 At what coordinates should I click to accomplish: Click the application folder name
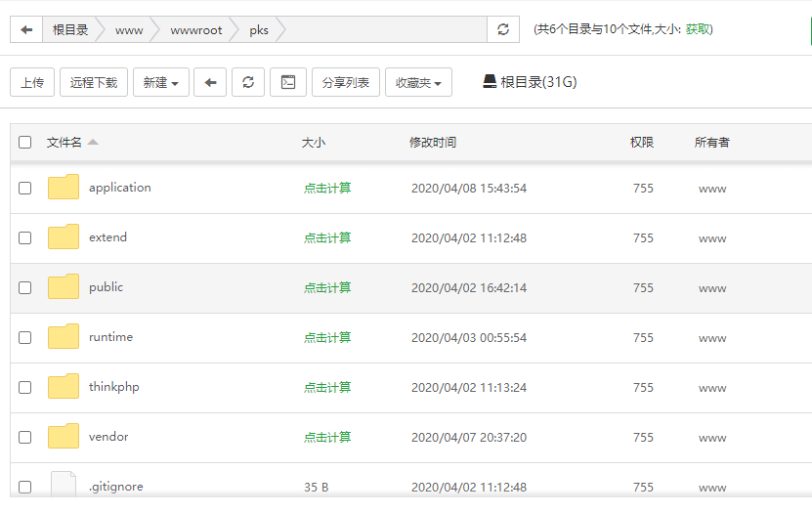point(120,188)
